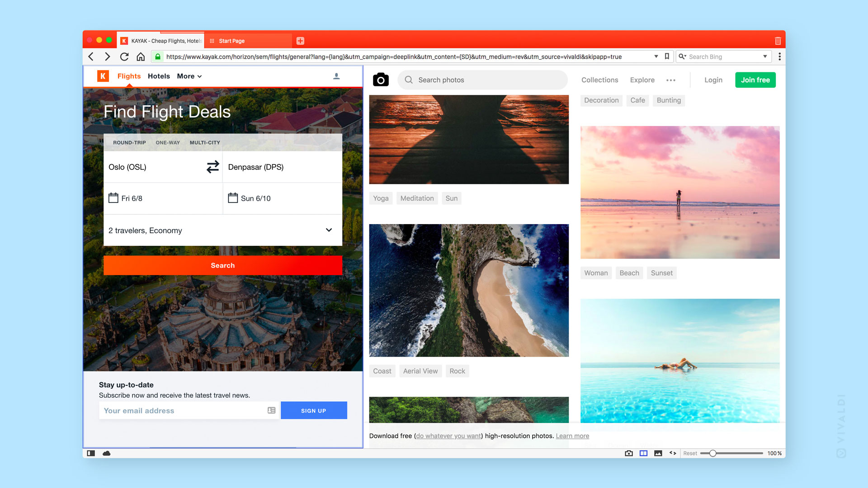The width and height of the screenshot is (868, 488).
Task: Click the email address input field
Action: pyautogui.click(x=182, y=410)
